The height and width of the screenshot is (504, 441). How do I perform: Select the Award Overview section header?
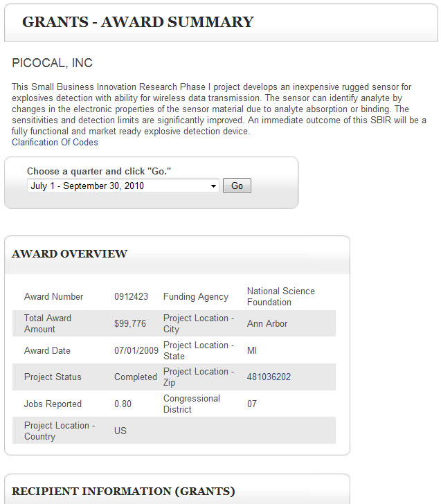point(69,254)
